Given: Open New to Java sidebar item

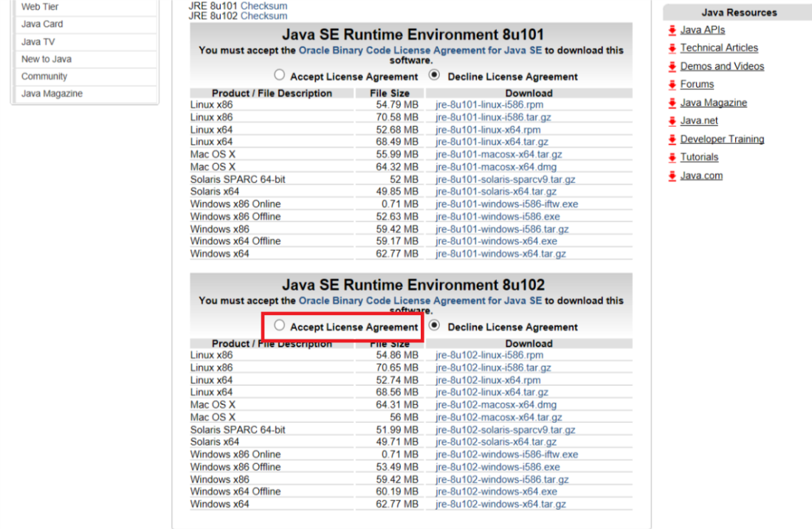Looking at the screenshot, I should tap(46, 59).
